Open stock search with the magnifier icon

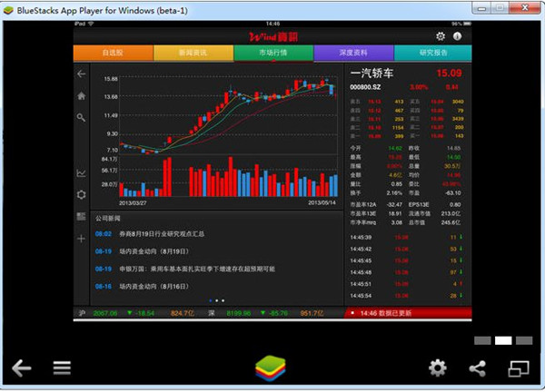(81, 118)
